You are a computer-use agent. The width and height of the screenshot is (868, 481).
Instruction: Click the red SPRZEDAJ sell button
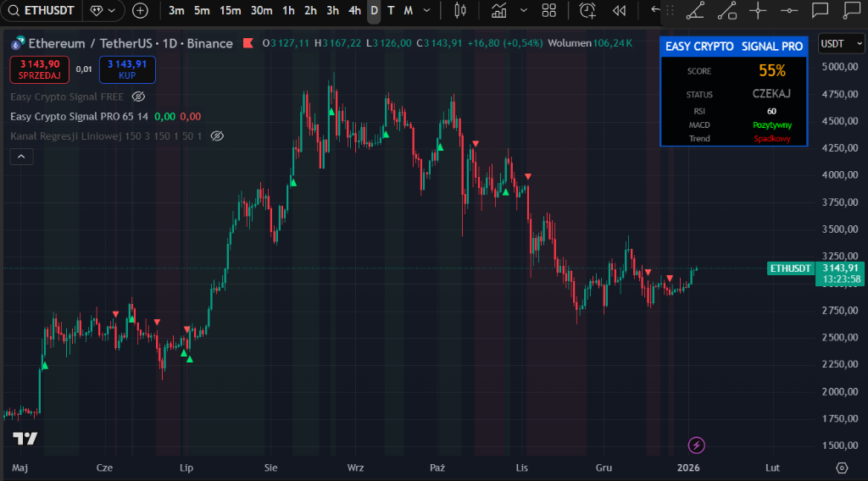pyautogui.click(x=39, y=69)
